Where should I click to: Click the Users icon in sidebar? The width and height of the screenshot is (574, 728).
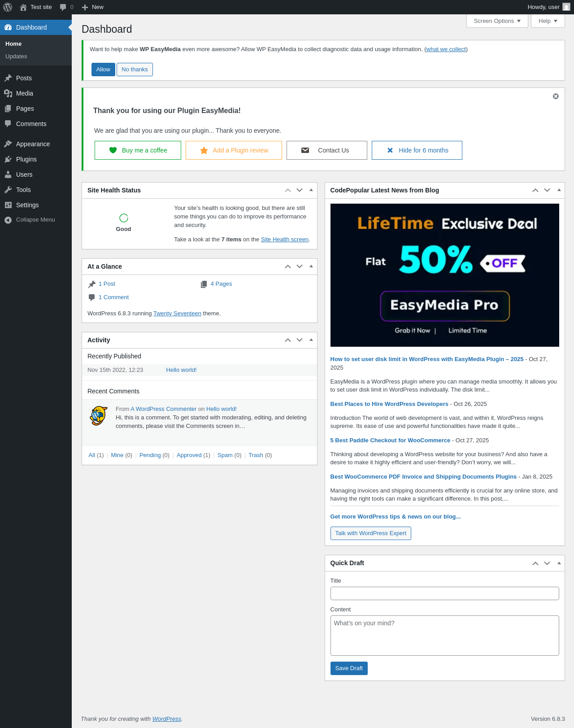click(x=8, y=174)
